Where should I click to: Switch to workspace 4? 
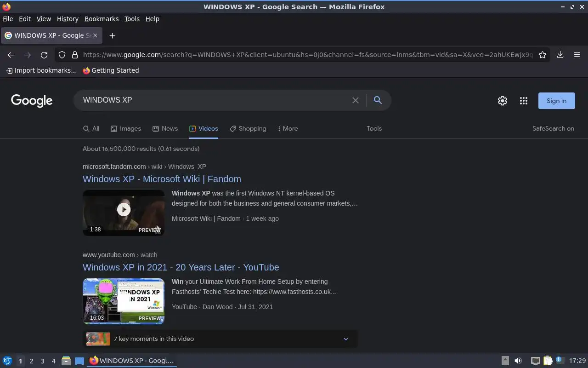(x=53, y=361)
